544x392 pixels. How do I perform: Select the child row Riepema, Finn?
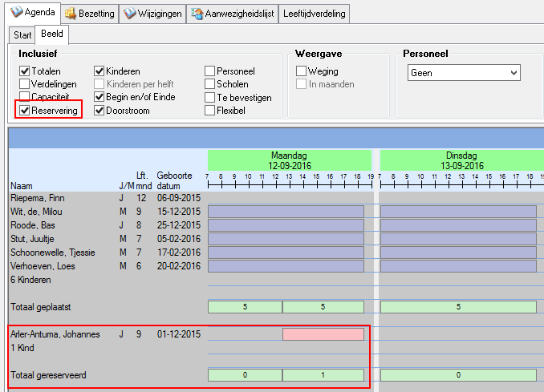38,198
